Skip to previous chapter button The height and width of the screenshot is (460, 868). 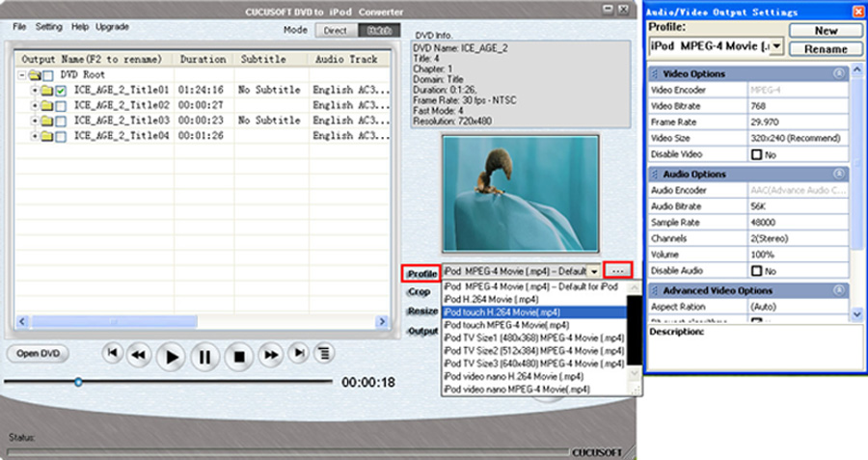113,353
